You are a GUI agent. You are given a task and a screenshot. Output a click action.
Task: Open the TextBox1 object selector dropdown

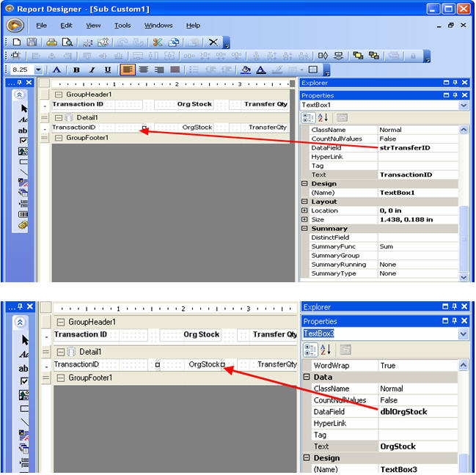coord(464,106)
